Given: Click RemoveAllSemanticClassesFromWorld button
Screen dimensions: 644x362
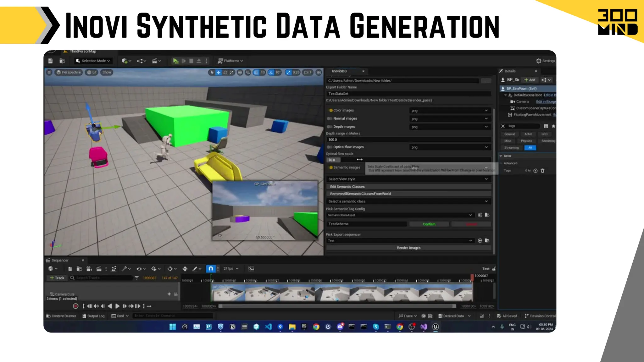Looking at the screenshot, I should click(408, 194).
